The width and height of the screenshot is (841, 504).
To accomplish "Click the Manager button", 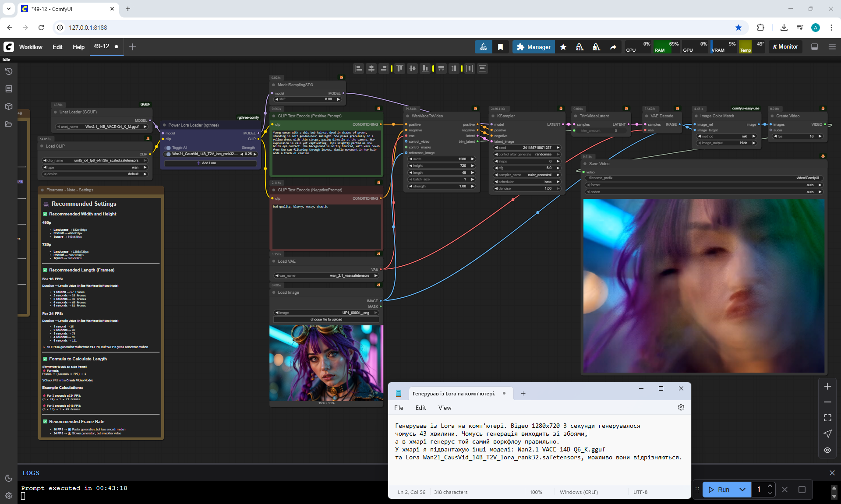I will [x=534, y=47].
